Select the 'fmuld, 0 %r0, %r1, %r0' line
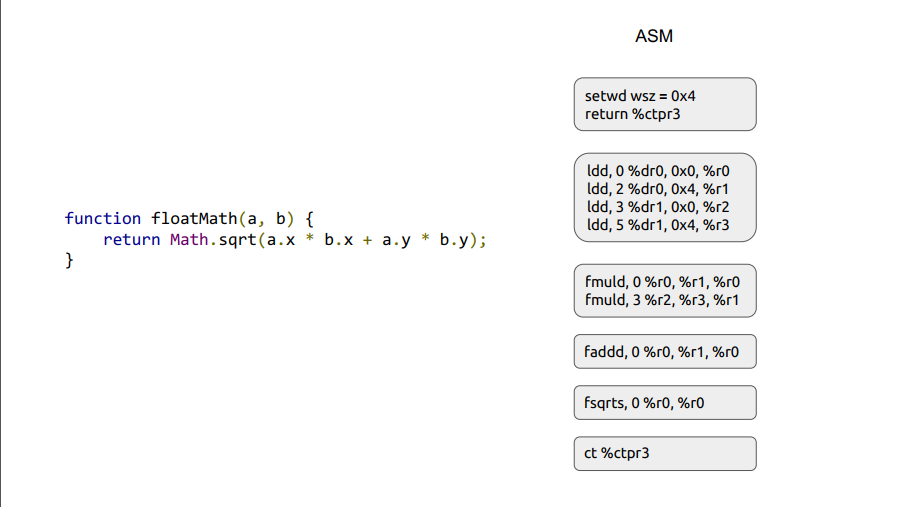The height and width of the screenshot is (507, 902). tap(663, 281)
